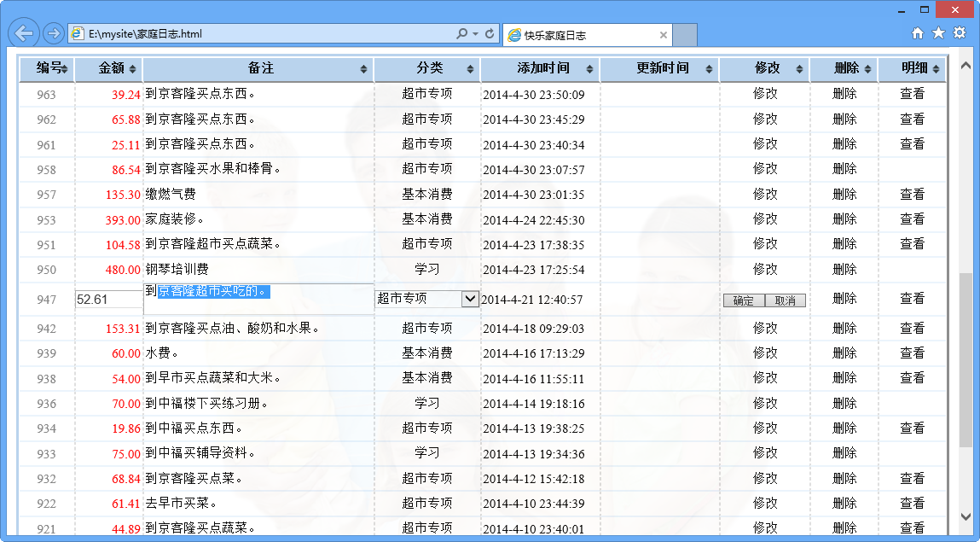
Task: Click 修改 for row 942
Action: (x=765, y=329)
